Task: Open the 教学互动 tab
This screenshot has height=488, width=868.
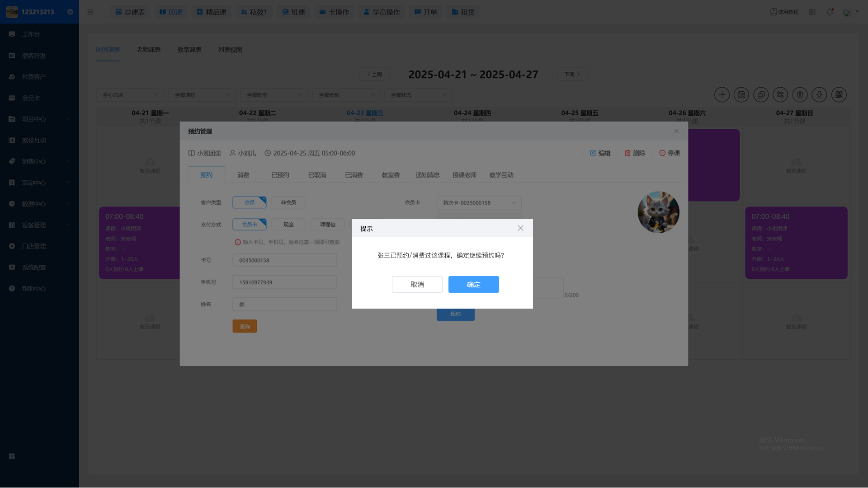Action: pyautogui.click(x=501, y=175)
